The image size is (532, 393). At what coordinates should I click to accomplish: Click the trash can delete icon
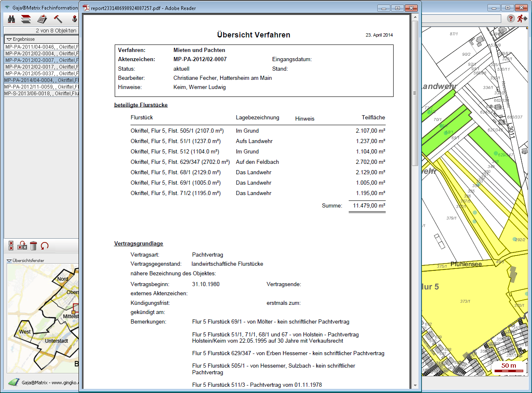[x=34, y=246]
